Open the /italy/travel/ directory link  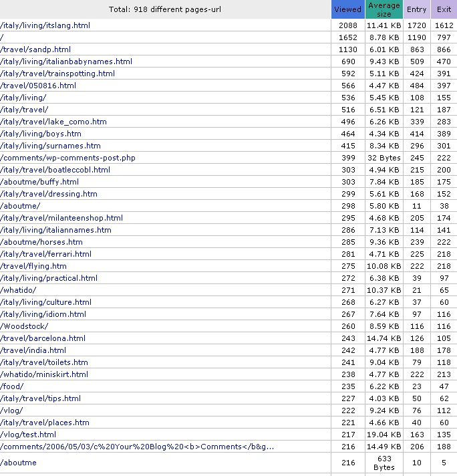(x=24, y=110)
